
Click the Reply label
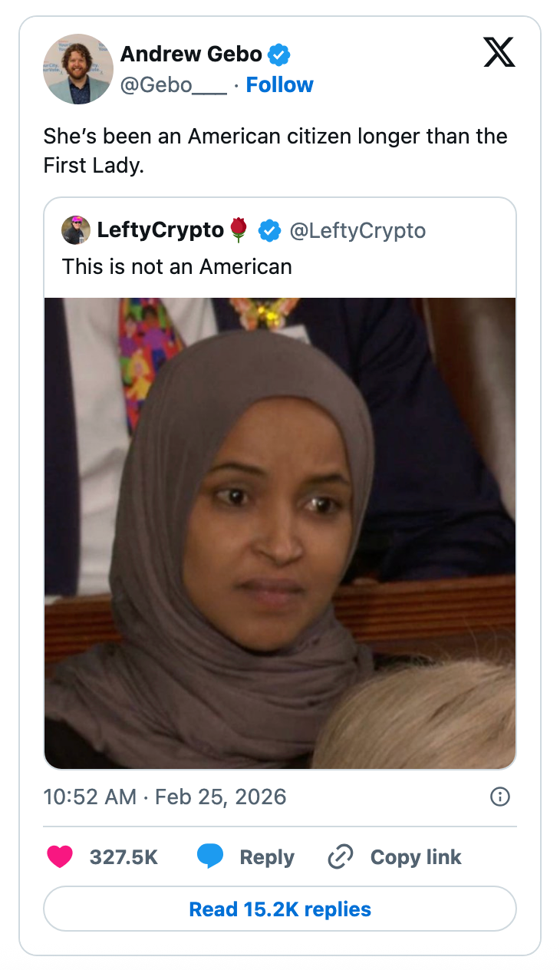pos(267,857)
